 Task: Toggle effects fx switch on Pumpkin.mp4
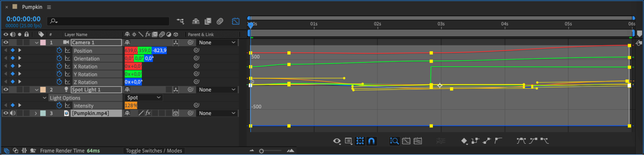click(x=148, y=113)
